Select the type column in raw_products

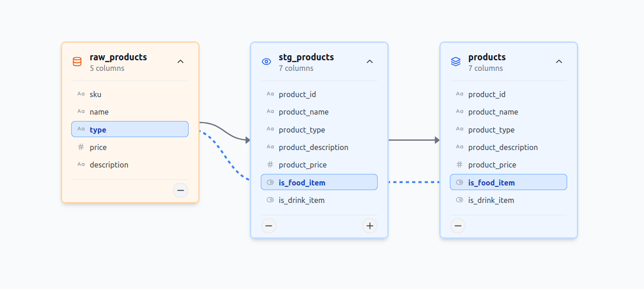pyautogui.click(x=130, y=129)
